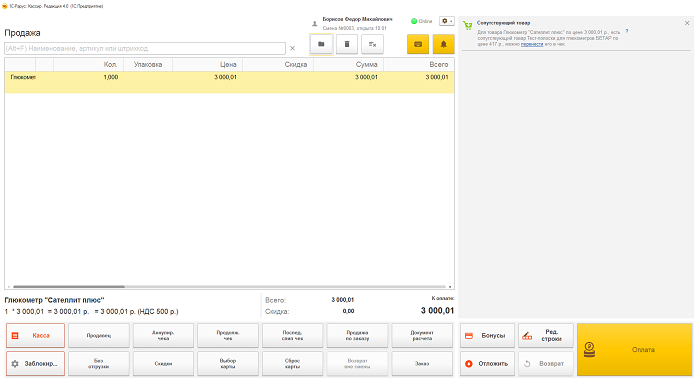Click the Бонусы button
The height and width of the screenshot is (381, 700).
[x=488, y=335]
